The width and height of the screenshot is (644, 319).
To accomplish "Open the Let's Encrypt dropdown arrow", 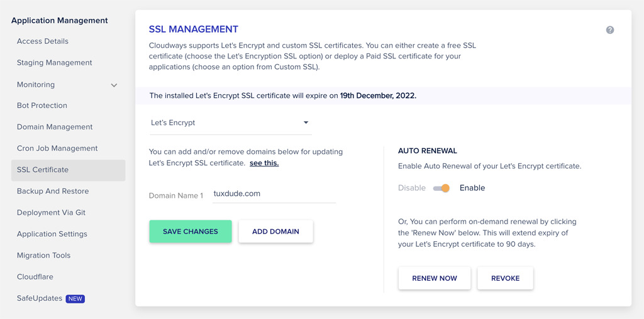I will [x=306, y=122].
